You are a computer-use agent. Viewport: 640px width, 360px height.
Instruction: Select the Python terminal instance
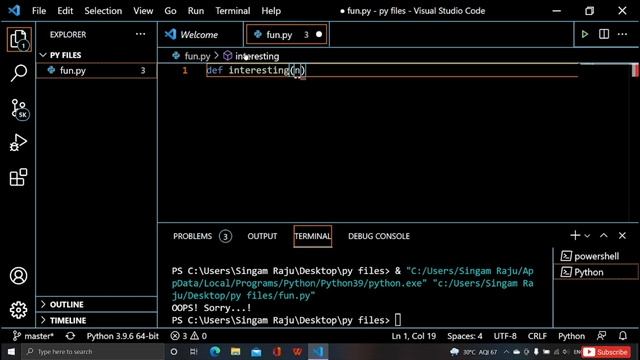(x=596, y=272)
